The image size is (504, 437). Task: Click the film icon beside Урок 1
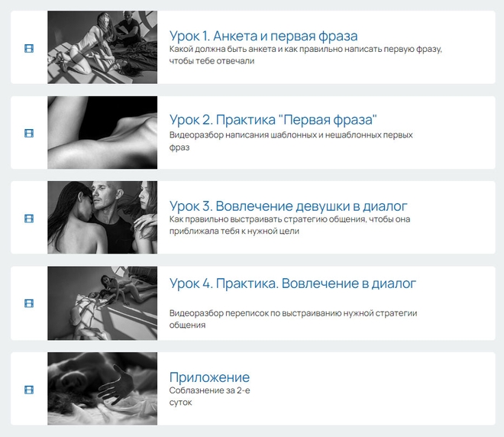click(29, 49)
